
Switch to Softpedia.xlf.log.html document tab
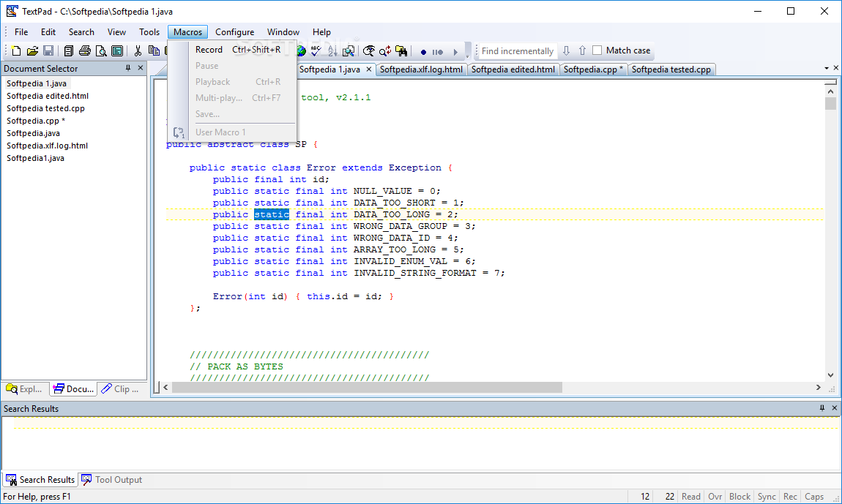(421, 69)
